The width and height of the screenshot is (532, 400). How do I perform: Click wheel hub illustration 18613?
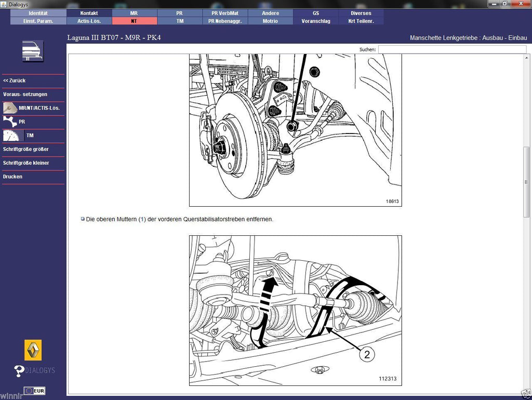tap(295, 130)
